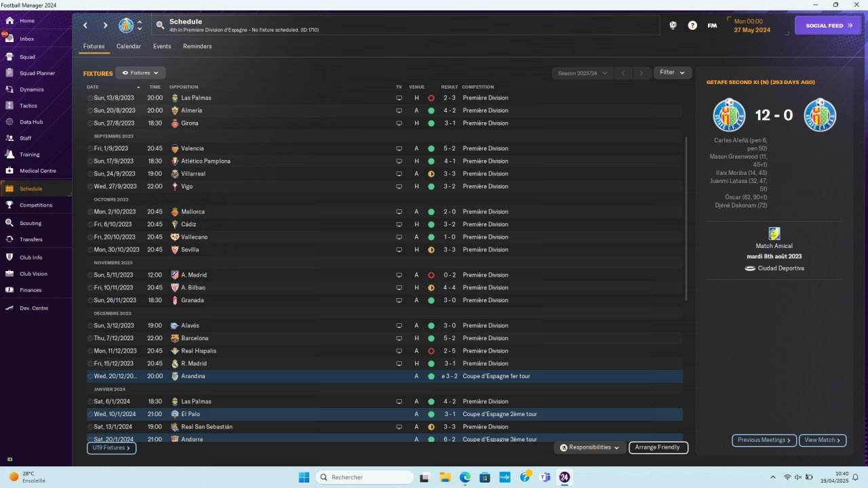Toggle the reminder circle for Fri, 15/12/2023
The image size is (868, 488).
[90, 364]
